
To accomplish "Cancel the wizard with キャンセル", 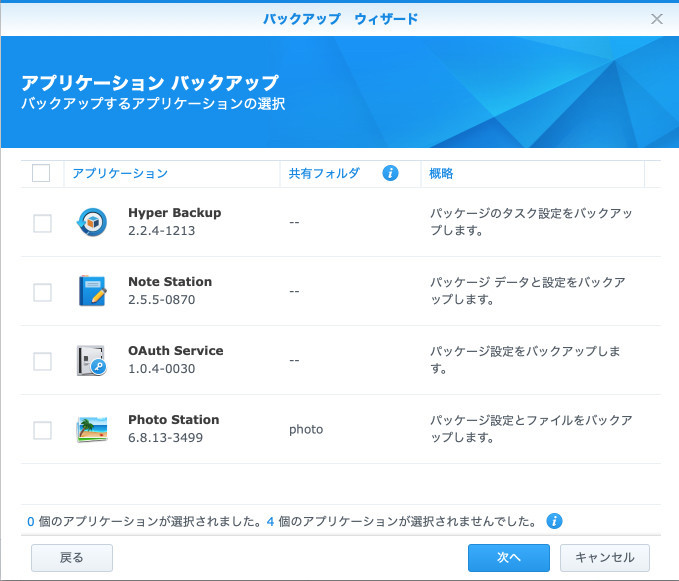I will 605,558.
